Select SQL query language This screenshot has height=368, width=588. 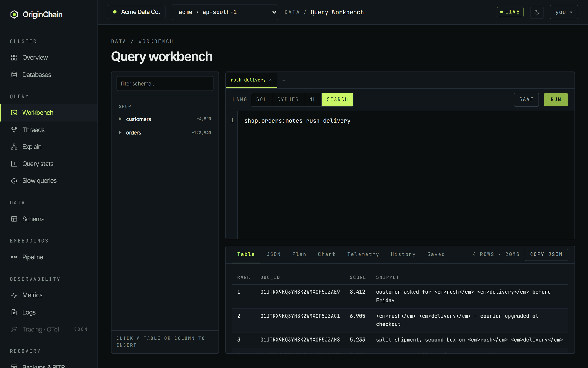point(261,99)
